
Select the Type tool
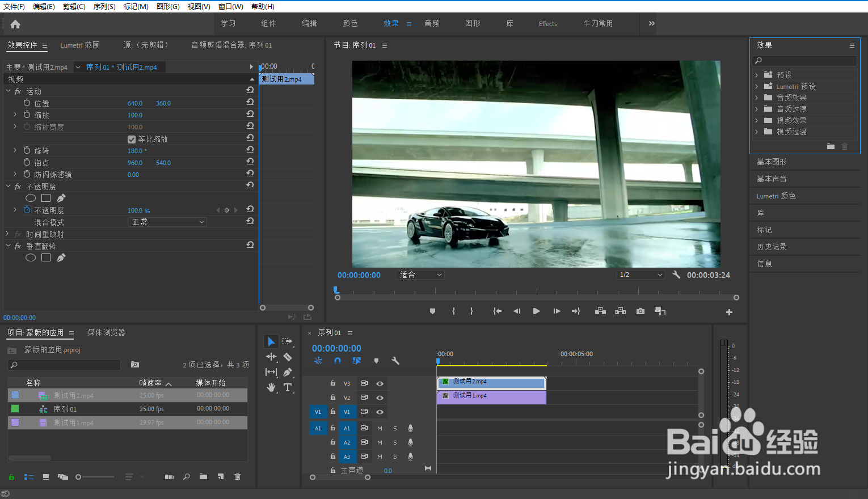point(288,387)
